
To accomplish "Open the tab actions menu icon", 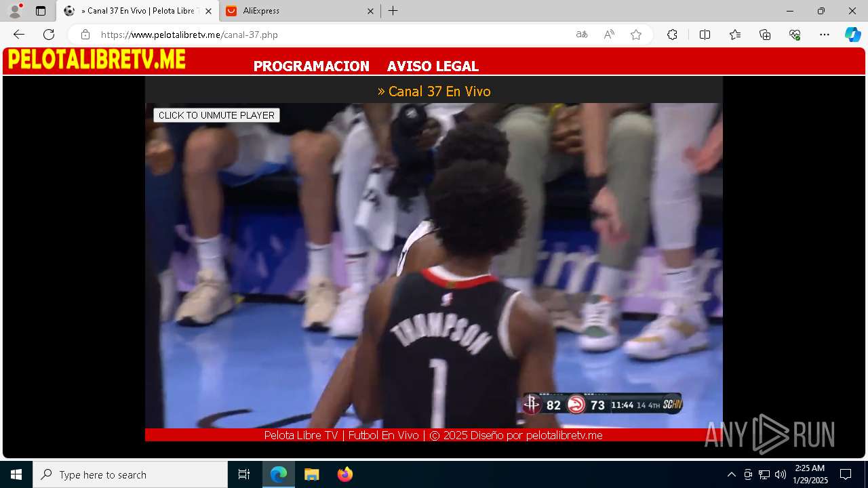I will pyautogui.click(x=41, y=11).
